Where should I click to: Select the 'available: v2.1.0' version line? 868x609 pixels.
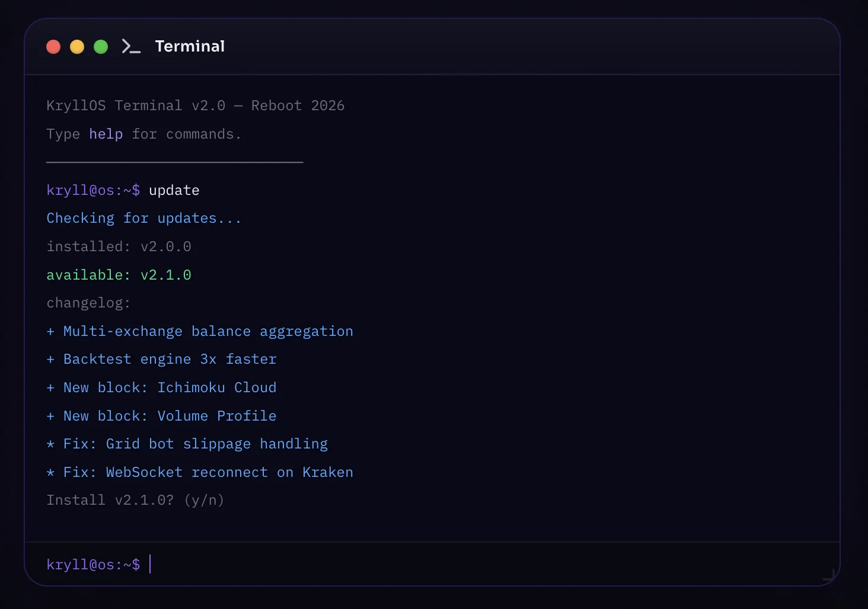point(119,274)
